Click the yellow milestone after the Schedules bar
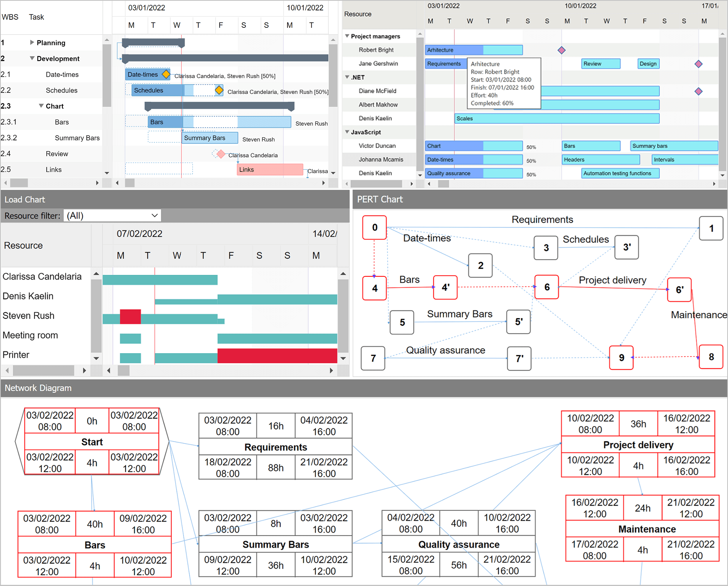This screenshot has height=586, width=728. pyautogui.click(x=219, y=90)
